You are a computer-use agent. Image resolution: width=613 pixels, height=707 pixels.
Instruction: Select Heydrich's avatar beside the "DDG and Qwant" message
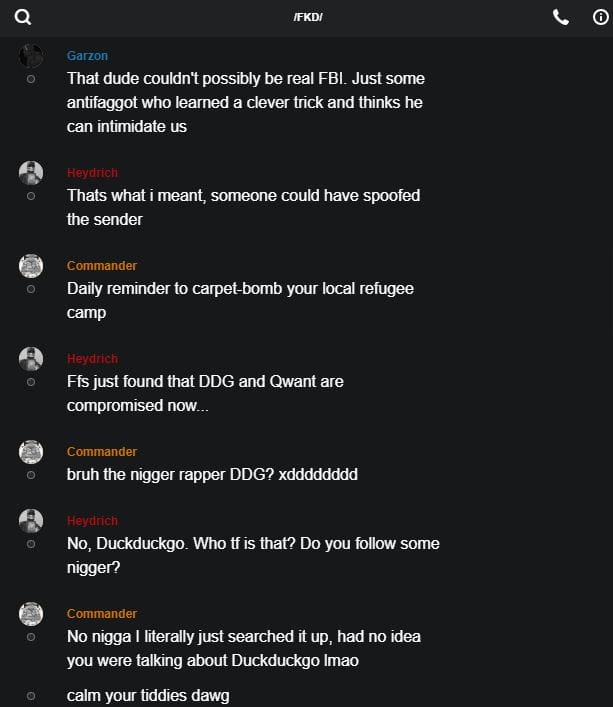pos(31,359)
